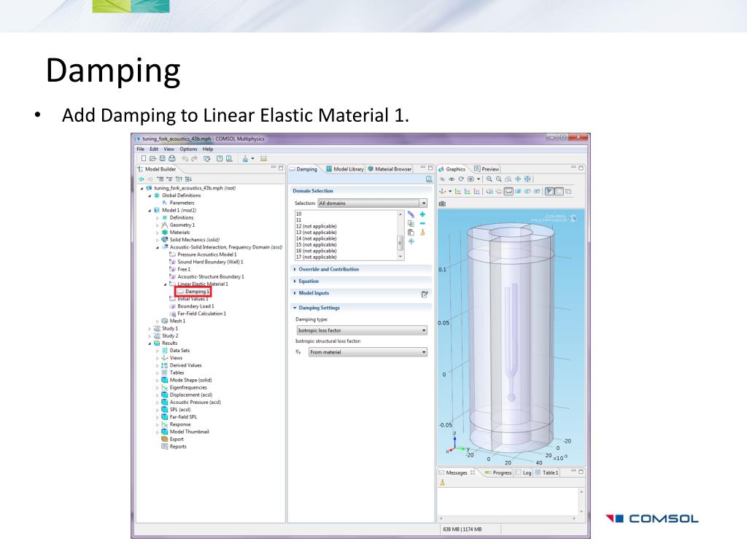
Task: Activate the zoom box tool
Action: (x=508, y=179)
